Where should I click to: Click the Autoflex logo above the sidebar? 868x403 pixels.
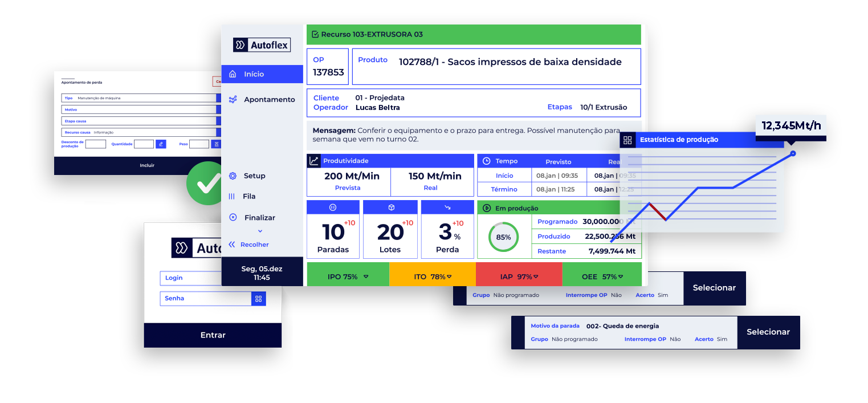262,45
